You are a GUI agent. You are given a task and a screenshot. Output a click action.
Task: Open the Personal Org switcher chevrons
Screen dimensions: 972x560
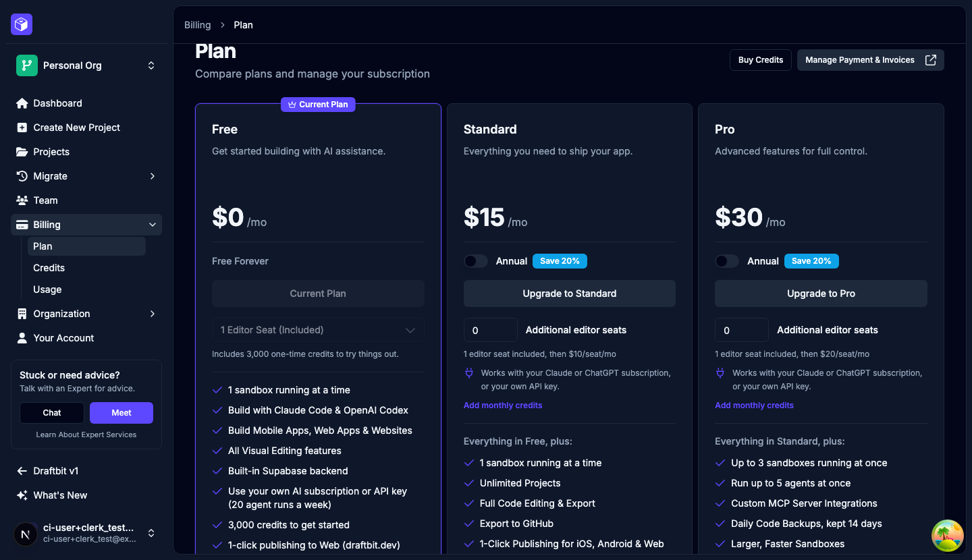151,65
